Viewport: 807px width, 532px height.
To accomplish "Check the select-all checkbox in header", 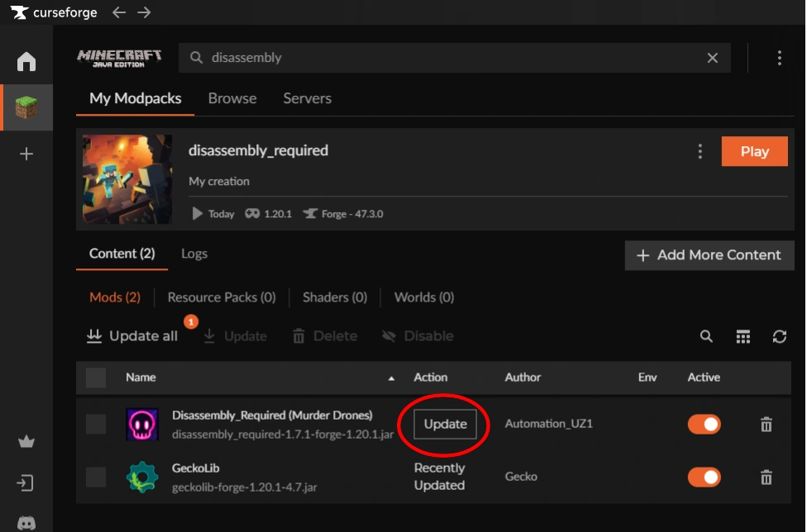I will coord(96,378).
